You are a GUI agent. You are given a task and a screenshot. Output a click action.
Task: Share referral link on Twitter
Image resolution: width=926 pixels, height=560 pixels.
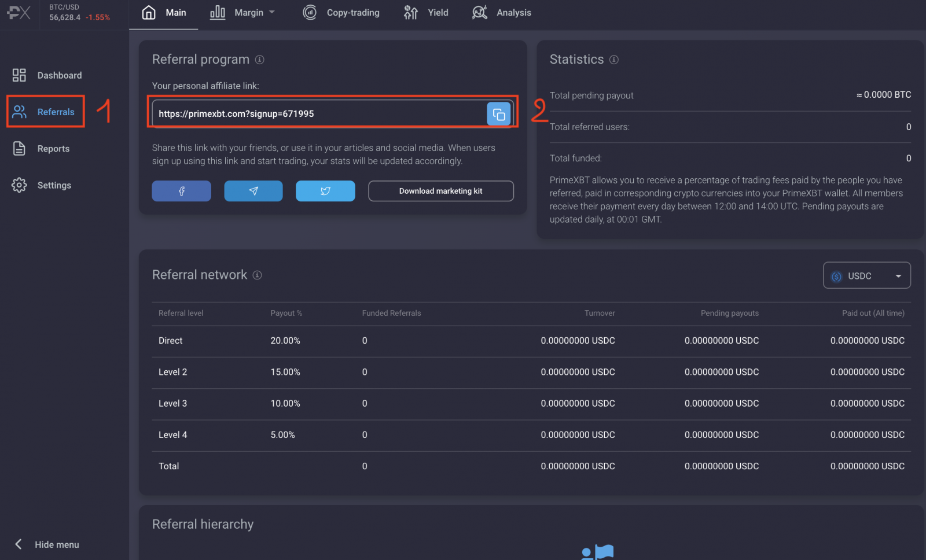coord(325,191)
